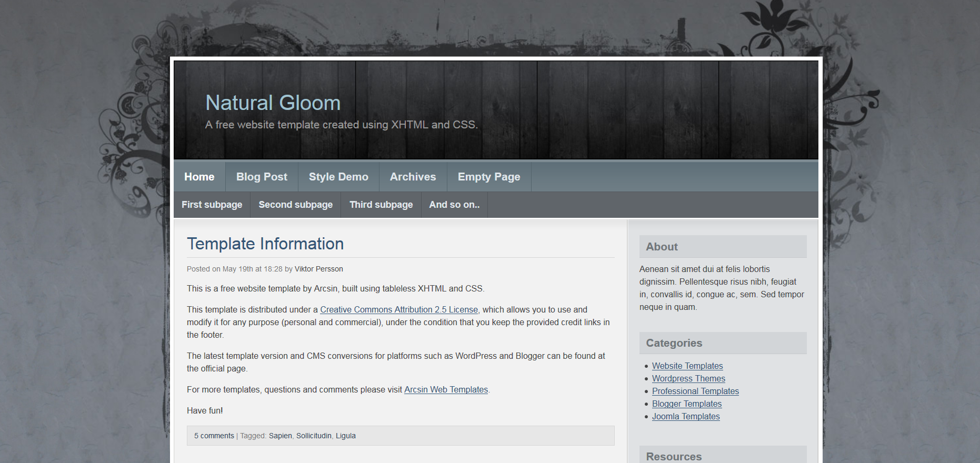The width and height of the screenshot is (980, 463).
Task: Click the Natural Gloom site title
Action: click(273, 103)
